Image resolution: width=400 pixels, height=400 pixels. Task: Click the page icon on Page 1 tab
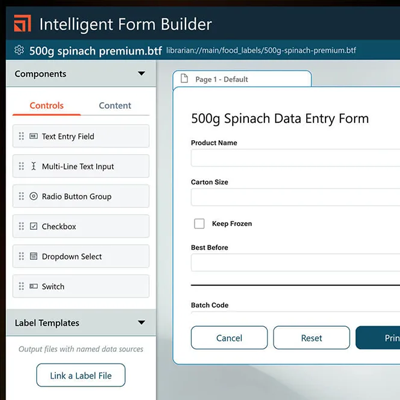(x=184, y=79)
